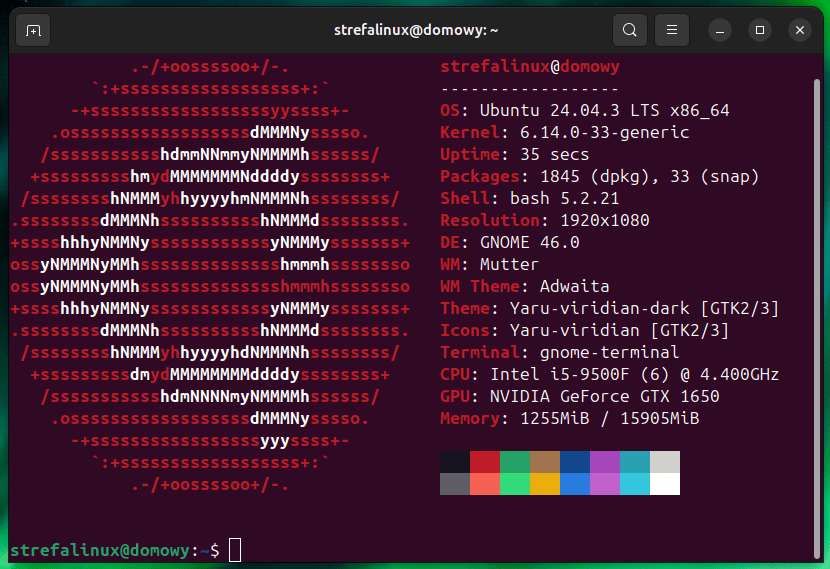Open a new terminal tab
The width and height of the screenshot is (830, 569).
pos(33,30)
